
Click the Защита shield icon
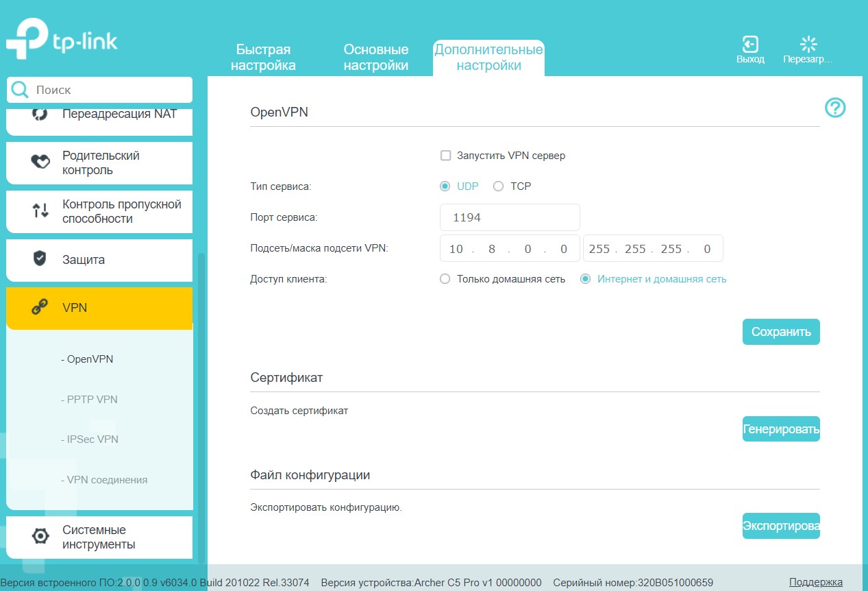click(x=40, y=259)
